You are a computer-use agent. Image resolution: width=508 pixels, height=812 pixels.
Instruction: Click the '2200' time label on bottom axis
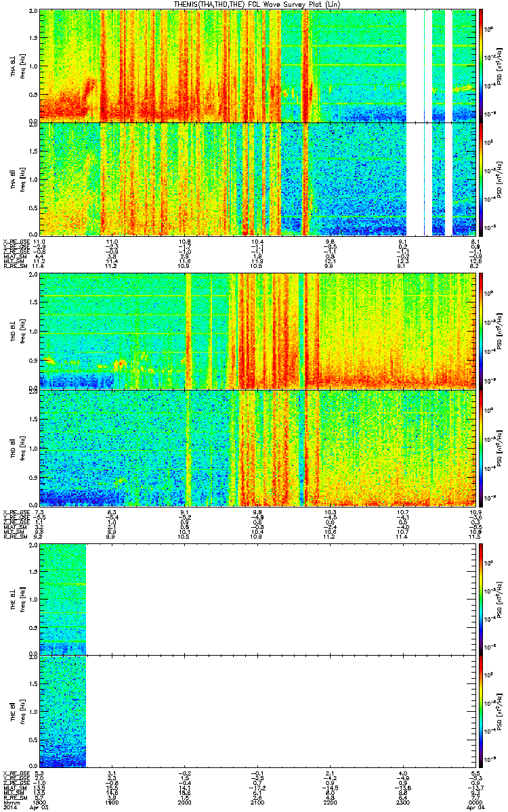330,803
